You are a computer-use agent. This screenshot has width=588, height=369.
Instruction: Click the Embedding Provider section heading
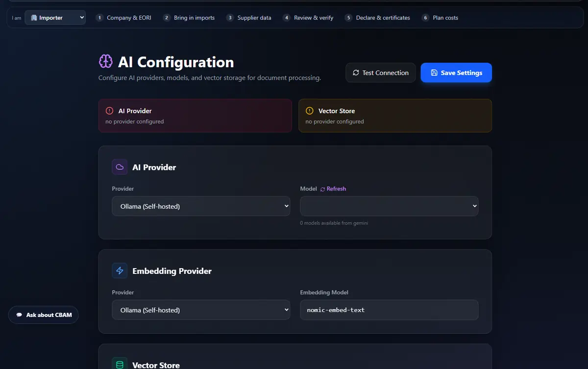click(x=172, y=271)
